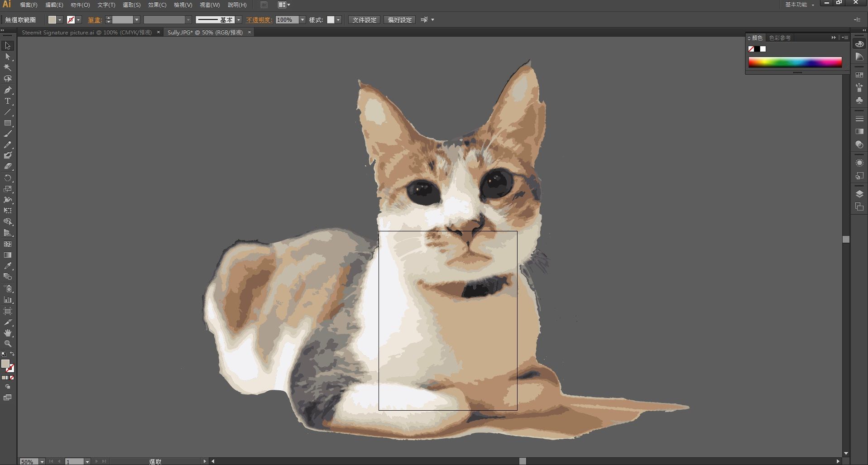
Task: Select the Line Segment tool
Action: [8, 112]
